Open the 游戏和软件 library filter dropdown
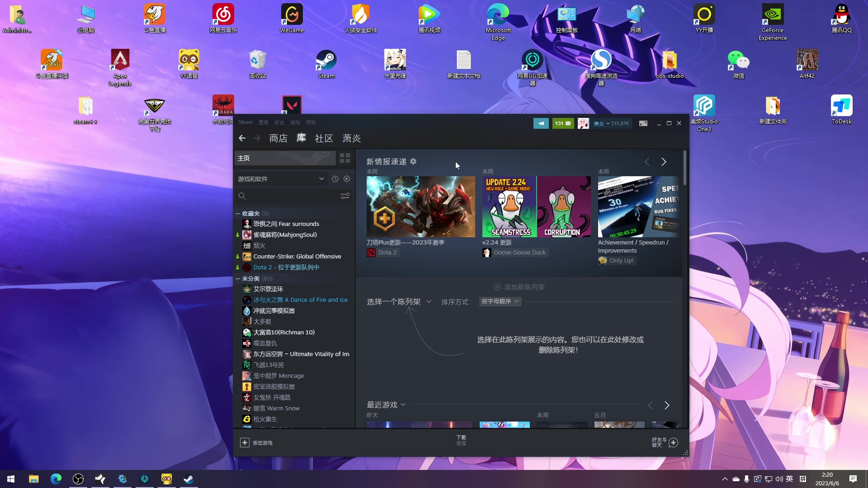The width and height of the screenshot is (868, 488). point(280,179)
